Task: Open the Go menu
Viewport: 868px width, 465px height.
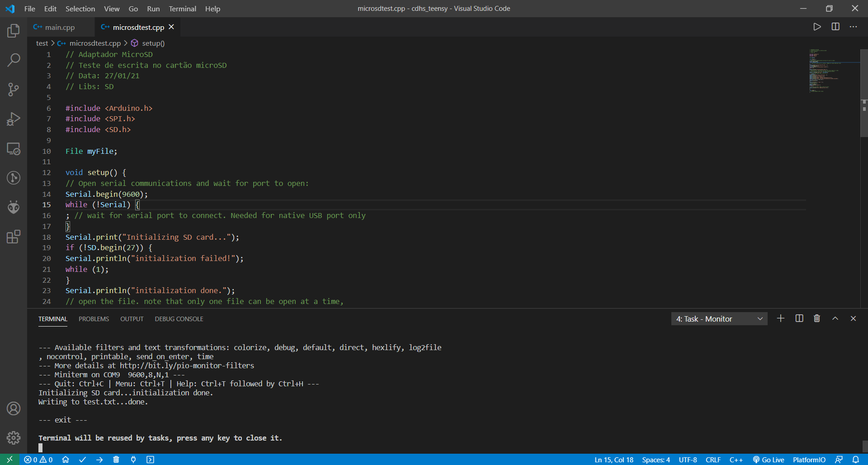Action: click(x=133, y=9)
